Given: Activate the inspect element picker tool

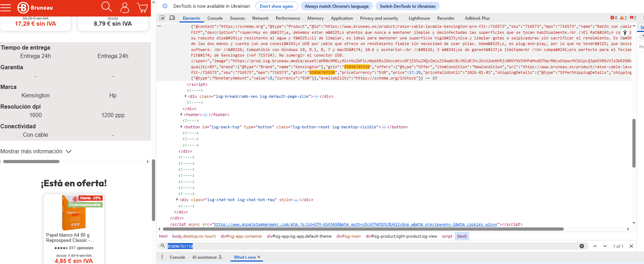Looking at the screenshot, I should [x=162, y=18].
